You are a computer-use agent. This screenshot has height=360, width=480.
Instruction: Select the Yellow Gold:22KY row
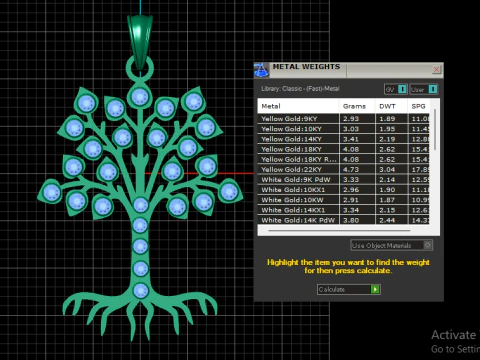343,169
